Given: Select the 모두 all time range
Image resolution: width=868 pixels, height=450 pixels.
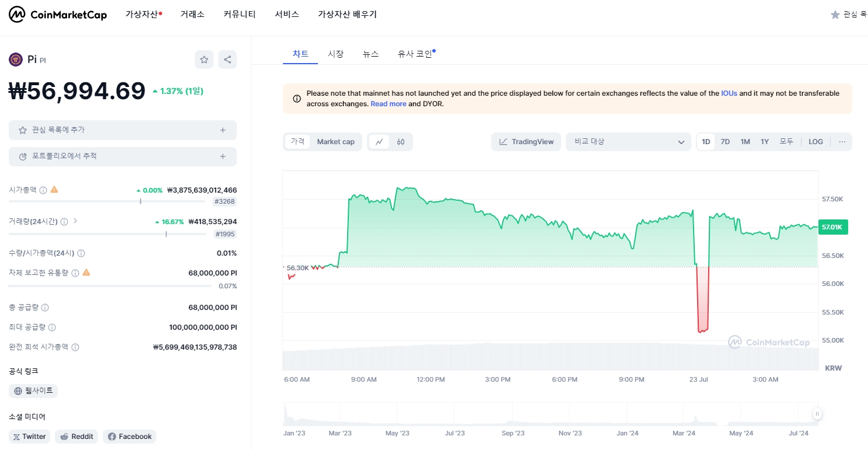Looking at the screenshot, I should click(x=786, y=142).
